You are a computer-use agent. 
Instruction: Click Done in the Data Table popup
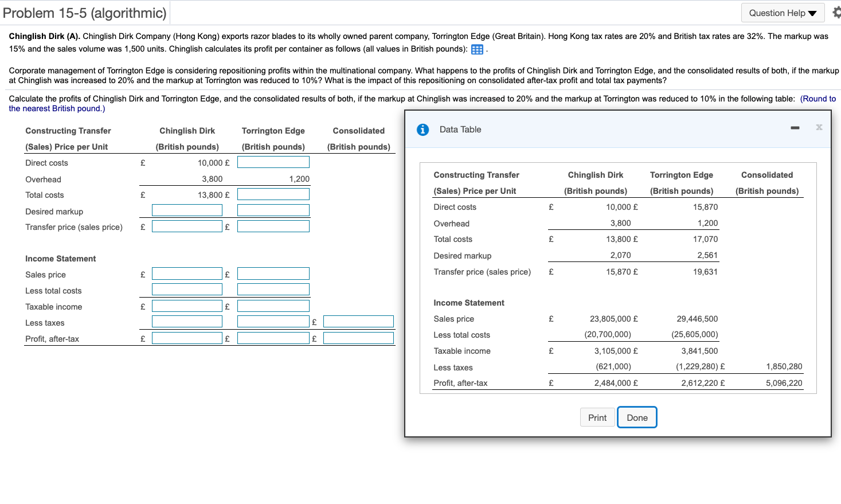[x=637, y=417]
